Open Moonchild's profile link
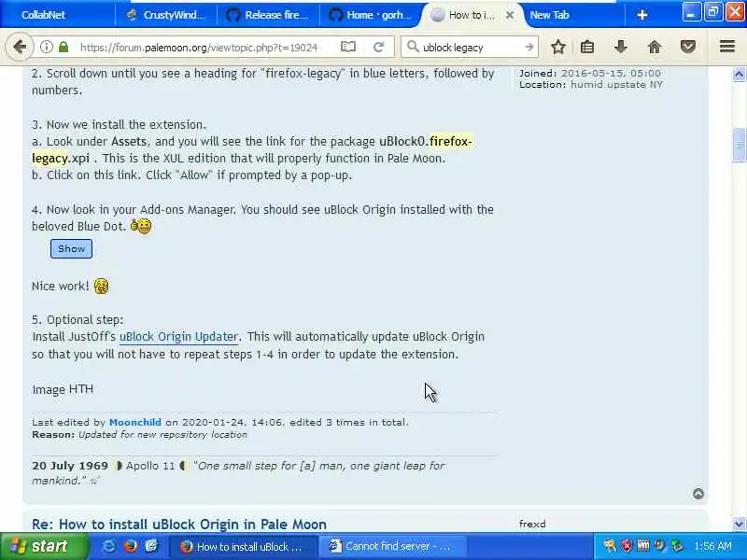747x560 pixels. pos(134,423)
